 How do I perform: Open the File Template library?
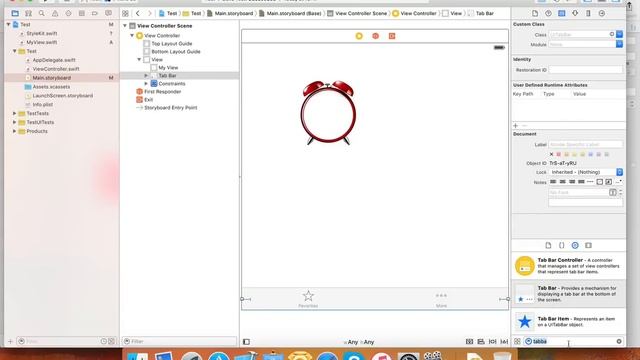(x=548, y=245)
